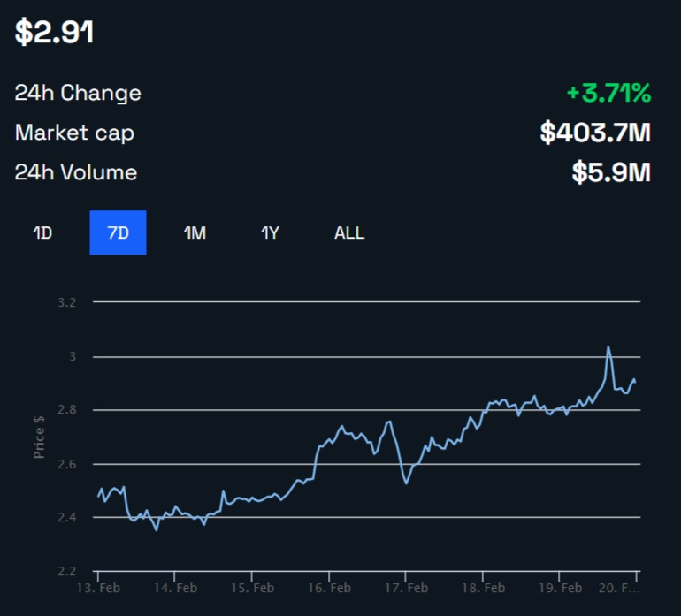Select the 7D time range tab

pyautogui.click(x=118, y=233)
